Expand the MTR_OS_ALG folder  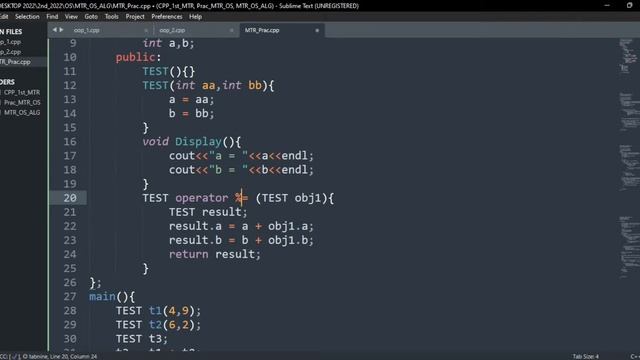[22, 112]
